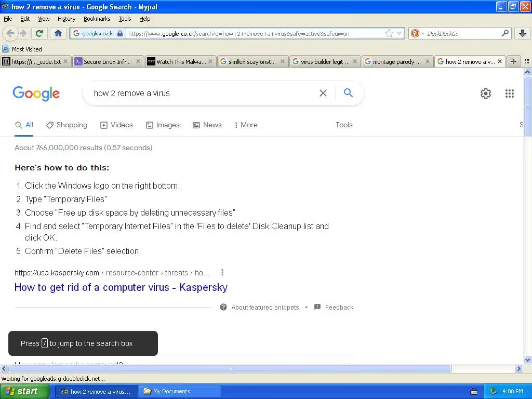The width and height of the screenshot is (532, 399).
Task: Open the Tools menu
Action: 125,19
